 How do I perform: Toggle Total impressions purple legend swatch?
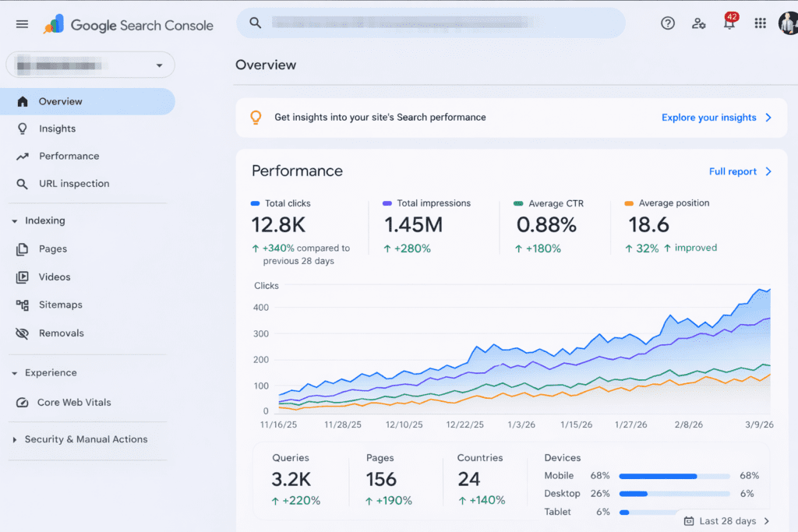click(387, 203)
